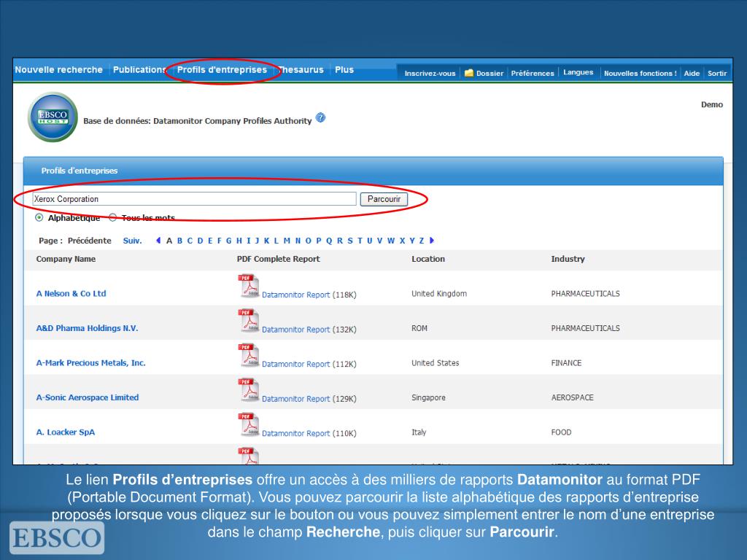Switch to Profils d'entreprises tab
The image size is (747, 560).
coord(222,69)
